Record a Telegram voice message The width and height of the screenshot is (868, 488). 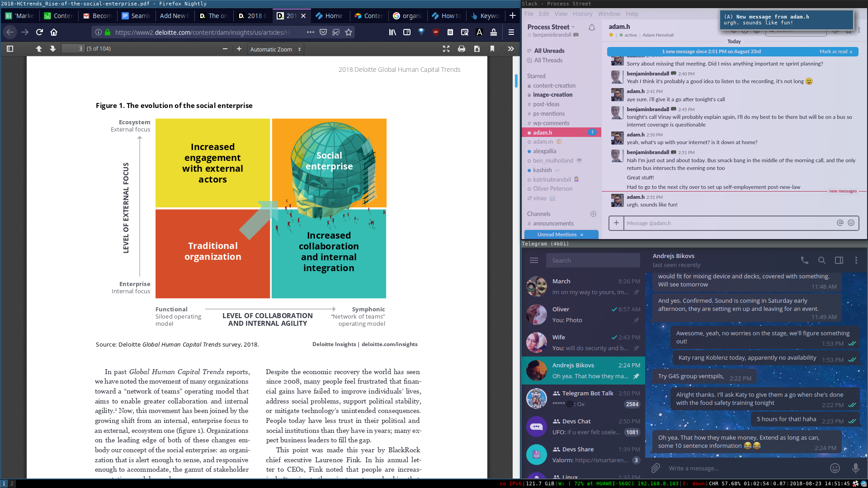[855, 468]
